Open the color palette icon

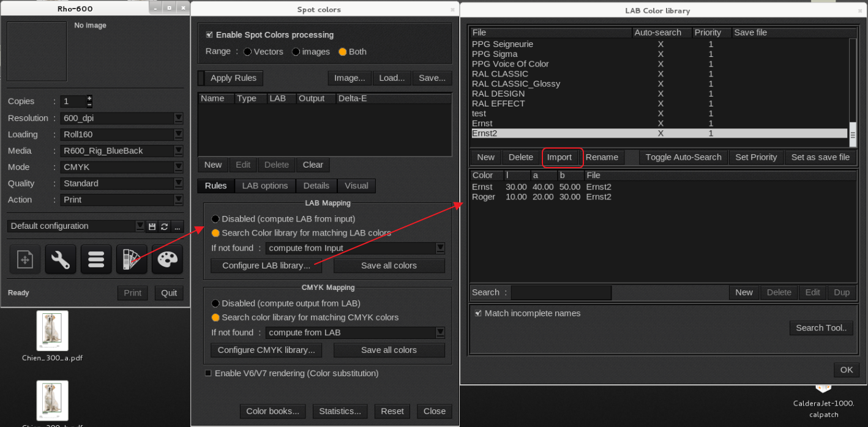[x=166, y=259]
